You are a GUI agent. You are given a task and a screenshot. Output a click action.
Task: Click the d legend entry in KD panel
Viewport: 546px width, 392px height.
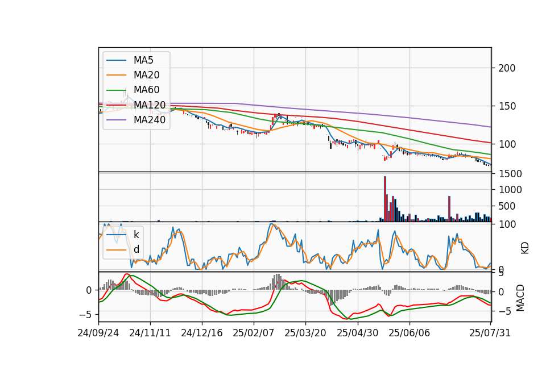point(136,249)
